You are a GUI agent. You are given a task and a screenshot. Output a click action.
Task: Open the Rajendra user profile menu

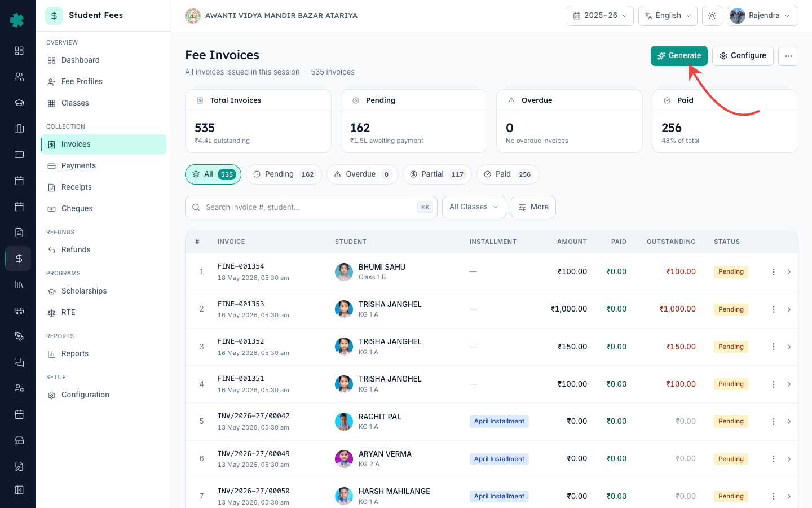click(762, 16)
